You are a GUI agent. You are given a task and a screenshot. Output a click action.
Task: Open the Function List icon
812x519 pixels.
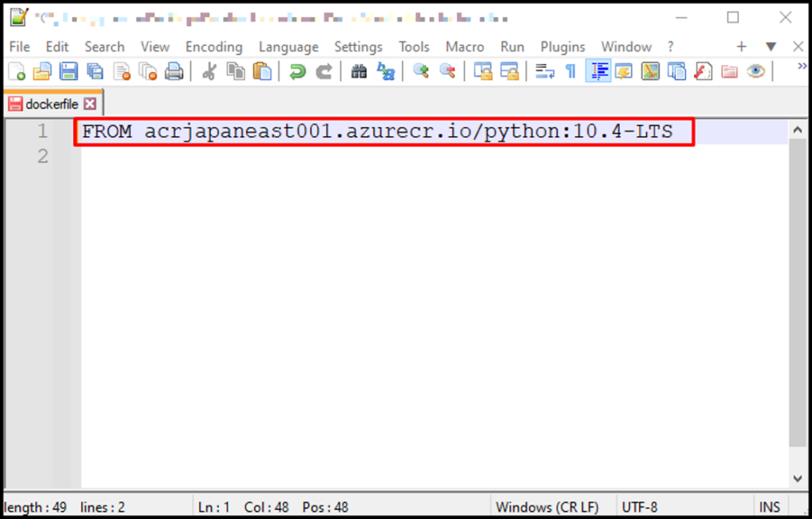point(703,71)
